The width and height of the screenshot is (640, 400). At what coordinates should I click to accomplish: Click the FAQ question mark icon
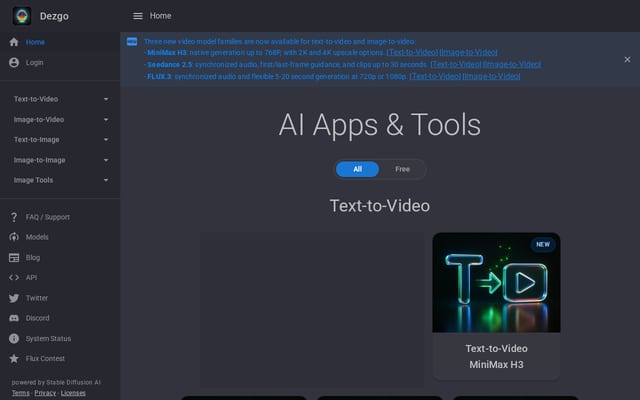14,217
